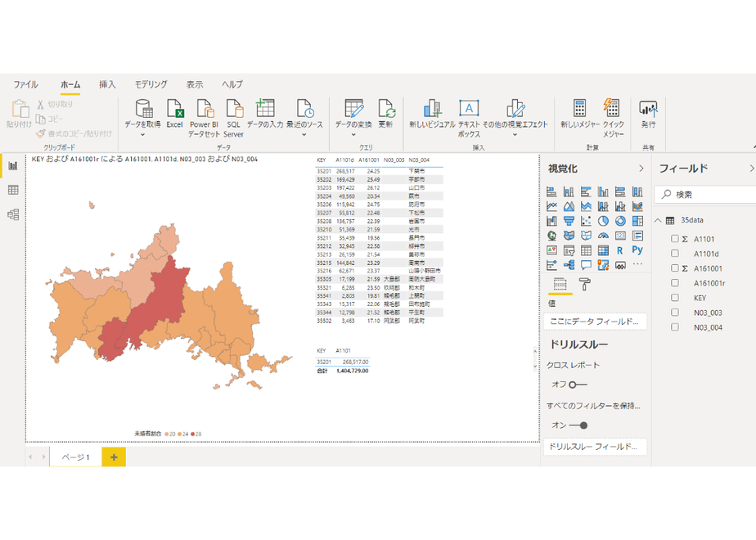Open データを取得 dropdown arrow
This screenshot has height=540, width=756.
click(x=142, y=135)
